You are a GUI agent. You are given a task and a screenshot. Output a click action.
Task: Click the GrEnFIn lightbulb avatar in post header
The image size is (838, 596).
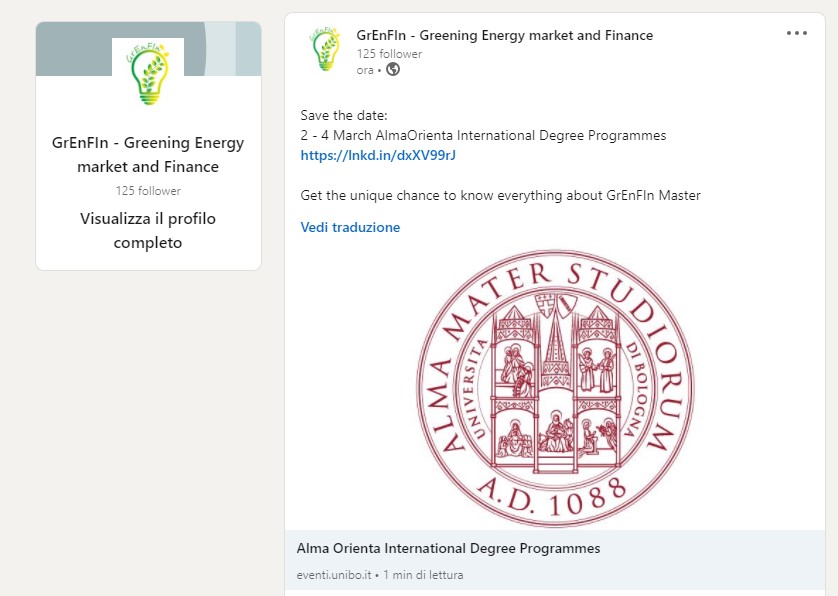click(325, 48)
